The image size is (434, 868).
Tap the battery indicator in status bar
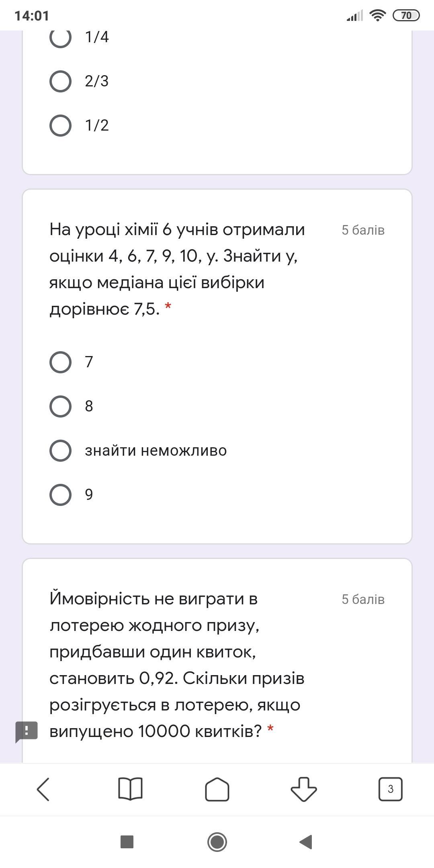tap(406, 16)
